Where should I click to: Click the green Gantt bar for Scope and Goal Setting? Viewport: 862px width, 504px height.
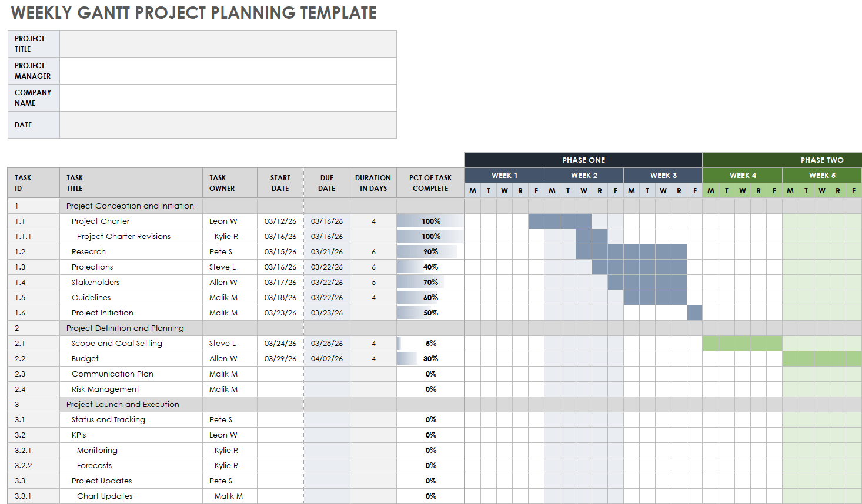(742, 343)
